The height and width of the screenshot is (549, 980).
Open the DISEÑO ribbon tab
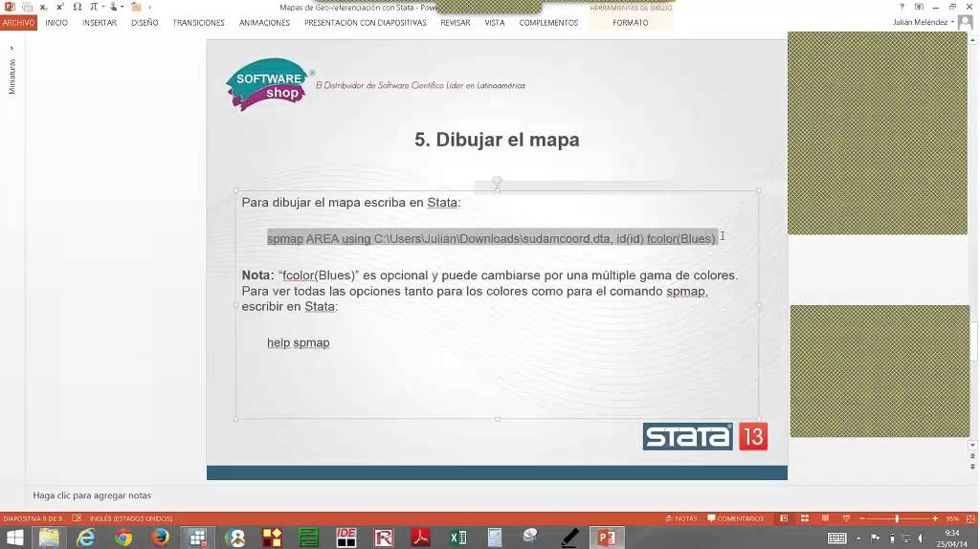point(145,23)
